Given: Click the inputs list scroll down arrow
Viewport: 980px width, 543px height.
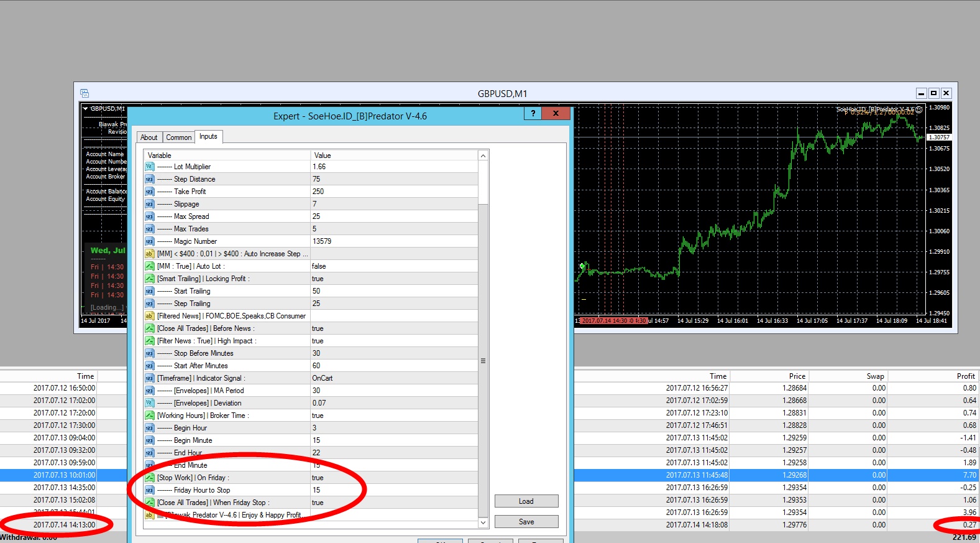Looking at the screenshot, I should 483,523.
